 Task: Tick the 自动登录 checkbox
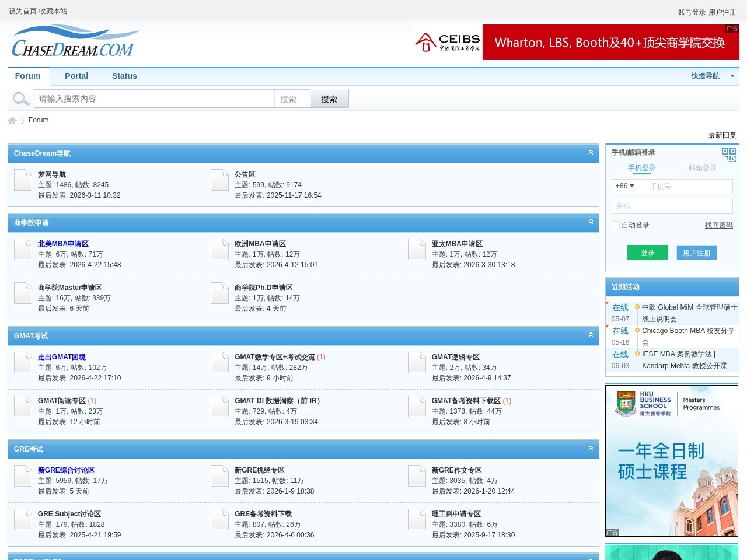coord(616,225)
